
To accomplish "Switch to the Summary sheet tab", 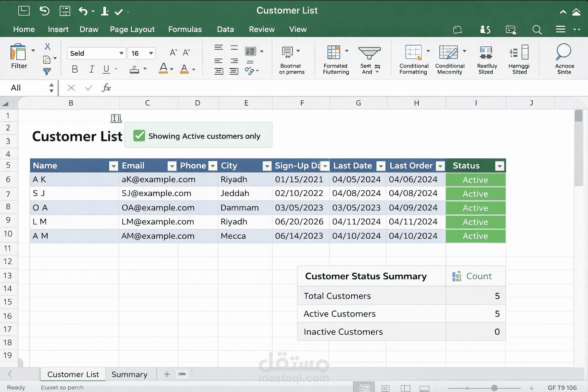I will 129,374.
